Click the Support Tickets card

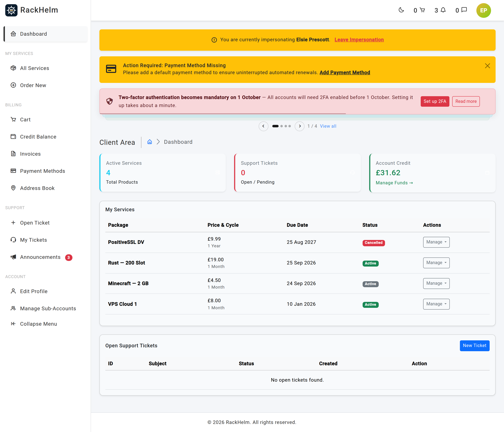coord(297,173)
